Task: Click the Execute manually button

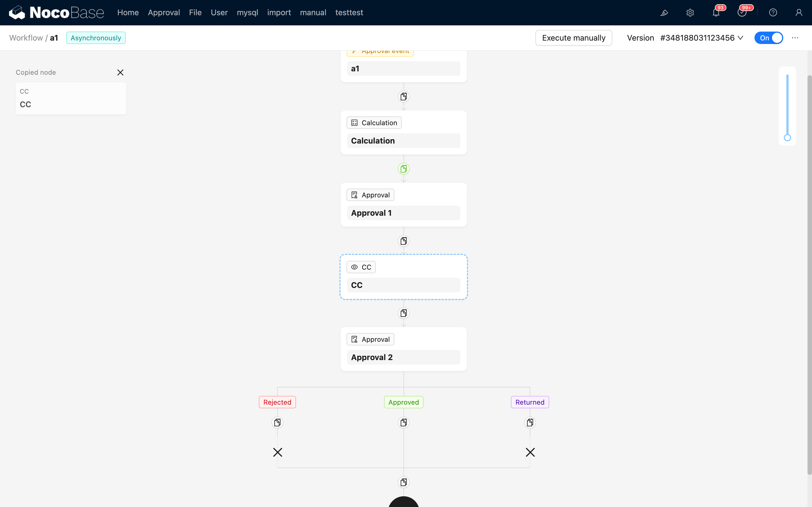Action: click(573, 38)
